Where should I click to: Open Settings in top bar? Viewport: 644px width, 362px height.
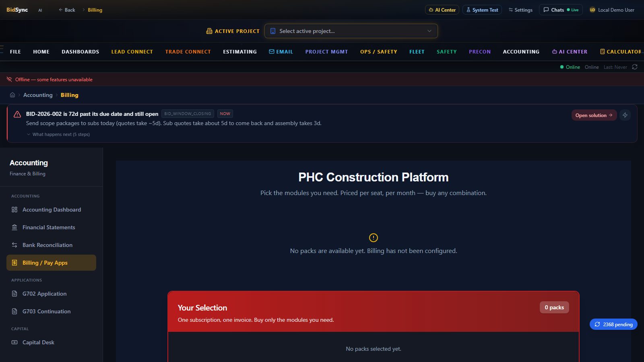(x=520, y=10)
